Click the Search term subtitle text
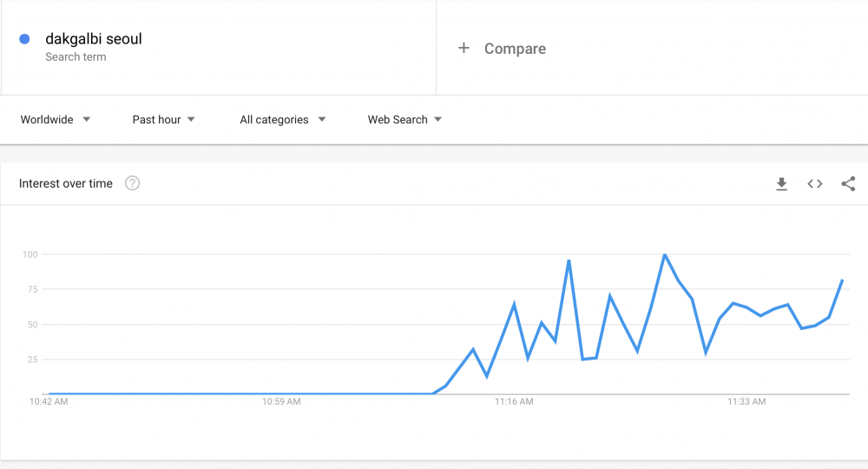The image size is (868, 469). click(76, 57)
